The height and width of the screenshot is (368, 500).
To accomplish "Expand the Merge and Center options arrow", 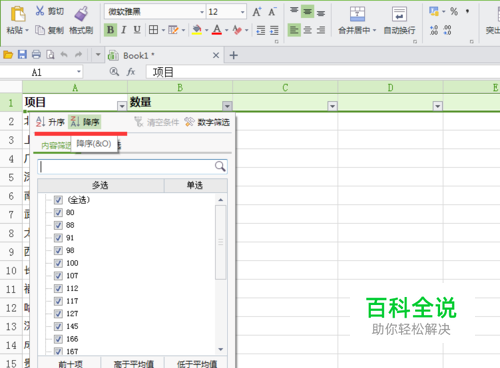I will click(x=374, y=30).
